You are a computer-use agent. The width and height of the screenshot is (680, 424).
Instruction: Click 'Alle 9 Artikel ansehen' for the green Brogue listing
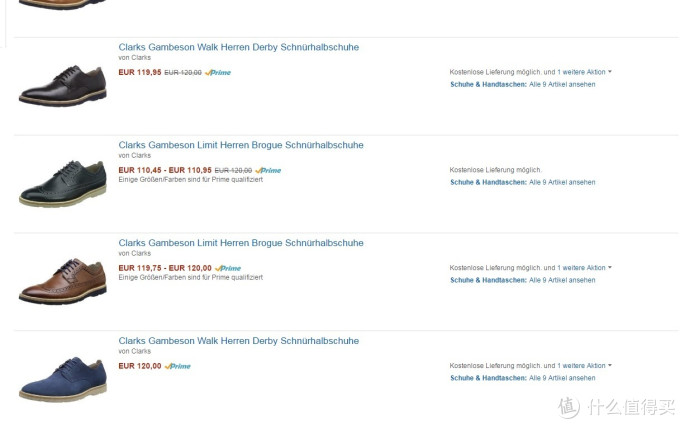pyautogui.click(x=562, y=182)
